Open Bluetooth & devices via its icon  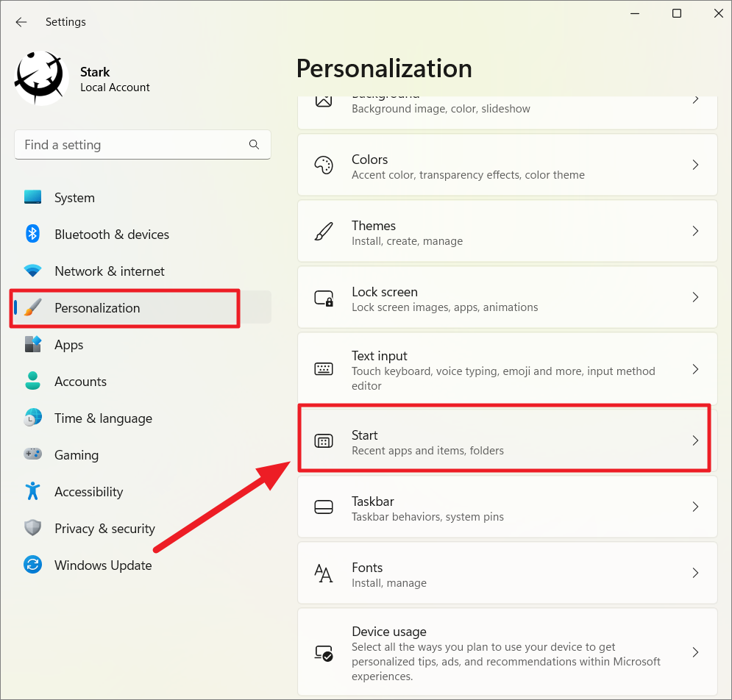point(32,234)
